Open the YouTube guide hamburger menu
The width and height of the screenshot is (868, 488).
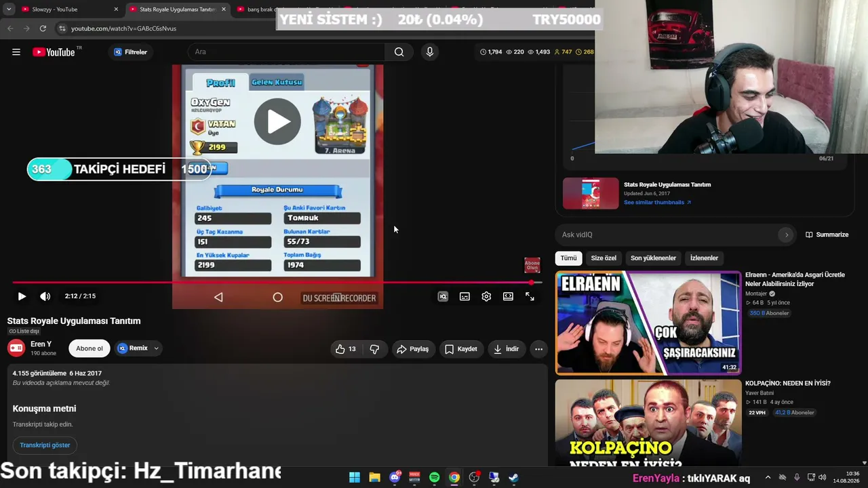16,52
